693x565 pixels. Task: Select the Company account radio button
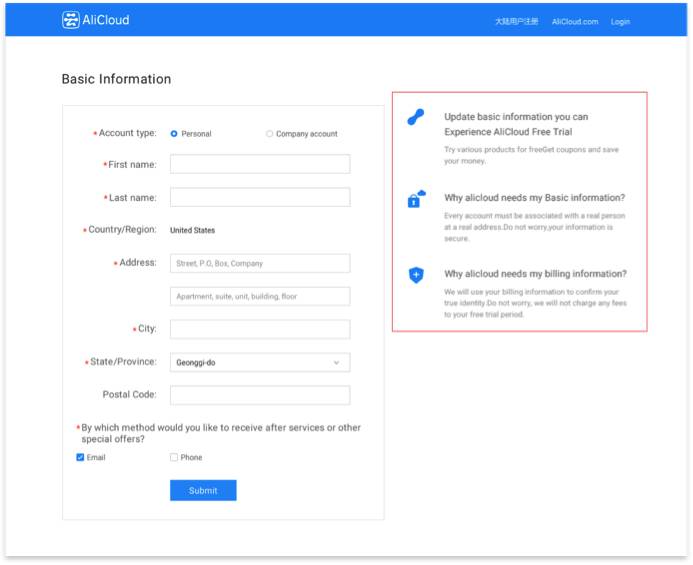[x=269, y=134]
